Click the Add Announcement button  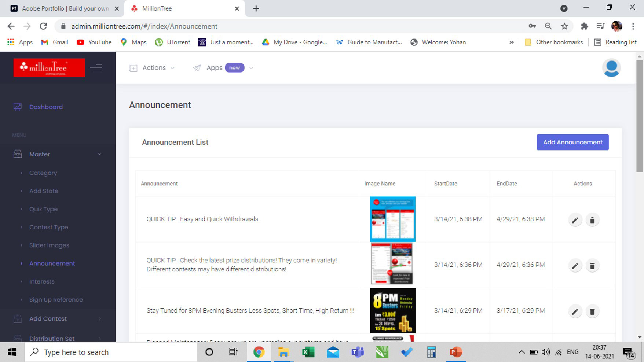point(572,142)
